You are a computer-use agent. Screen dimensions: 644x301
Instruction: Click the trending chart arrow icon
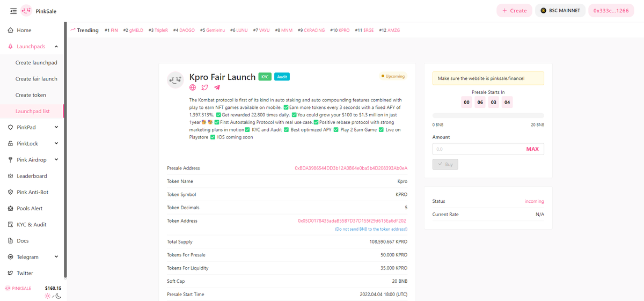pyautogui.click(x=72, y=30)
